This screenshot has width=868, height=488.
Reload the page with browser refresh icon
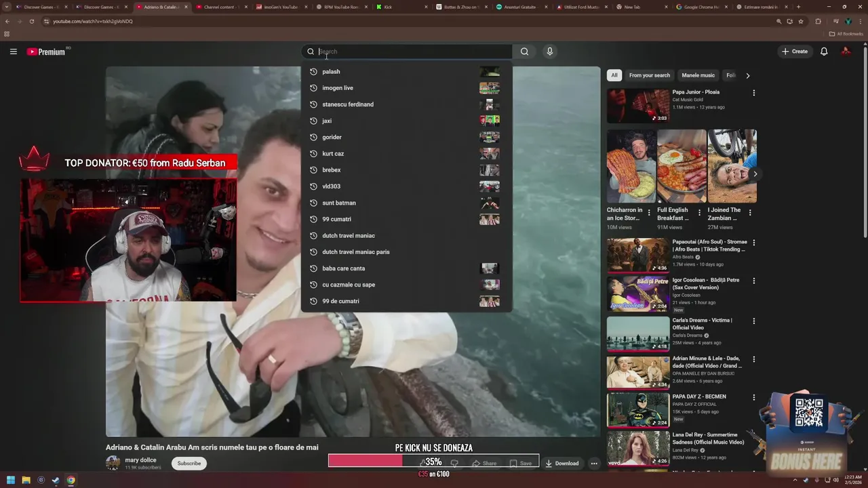pyautogui.click(x=31, y=21)
